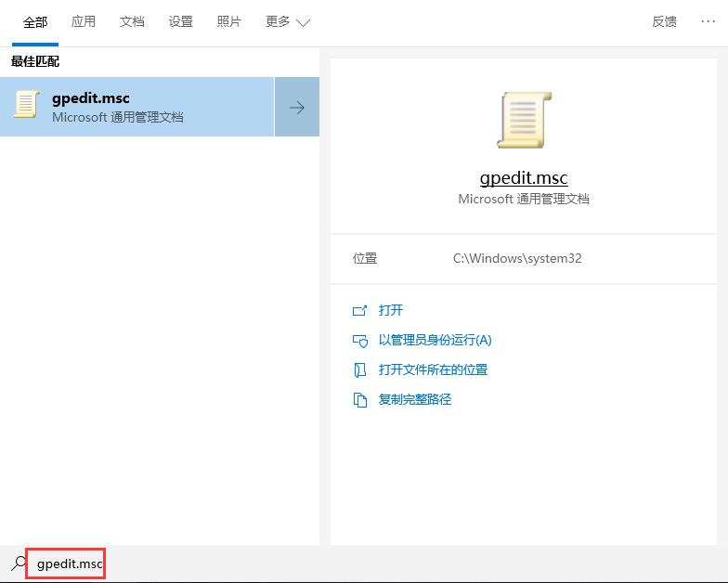Select 打开文件所在的位置
Screen dimensions: 728x583
tap(433, 369)
